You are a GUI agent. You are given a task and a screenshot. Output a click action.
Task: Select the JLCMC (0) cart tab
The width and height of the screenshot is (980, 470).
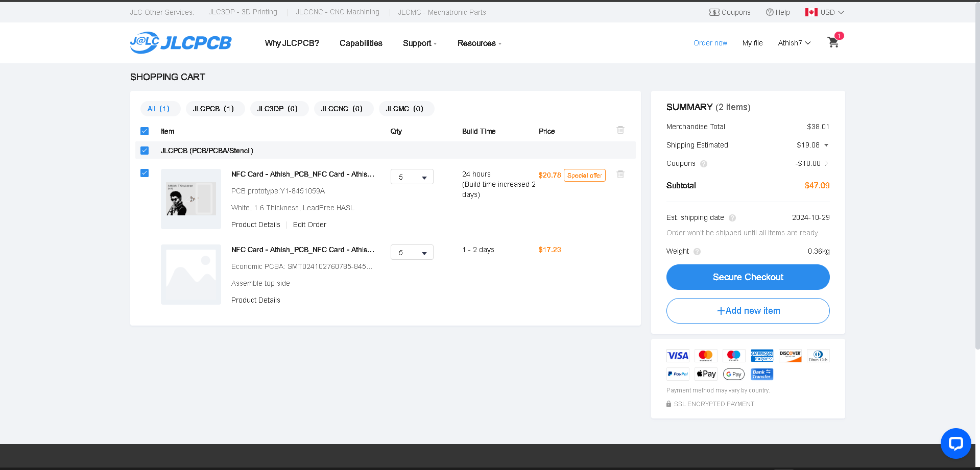(407, 109)
